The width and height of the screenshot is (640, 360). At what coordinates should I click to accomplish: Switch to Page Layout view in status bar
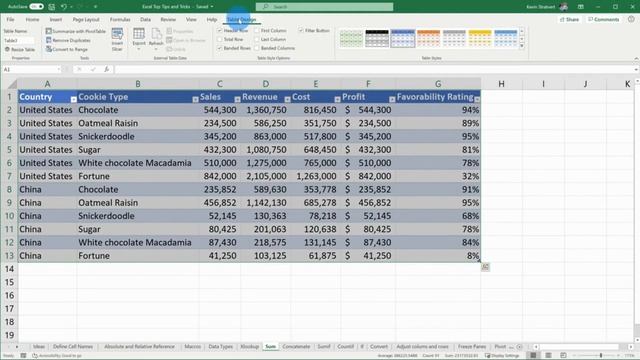click(548, 356)
